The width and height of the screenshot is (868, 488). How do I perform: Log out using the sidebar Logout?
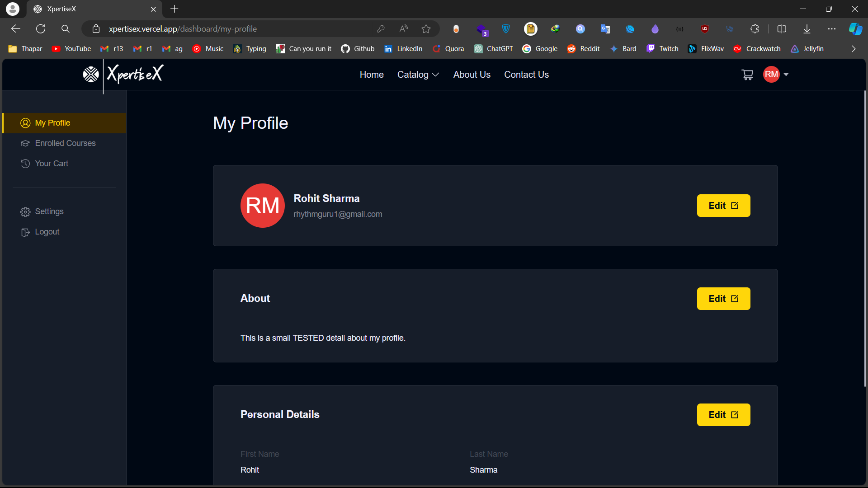(x=47, y=232)
